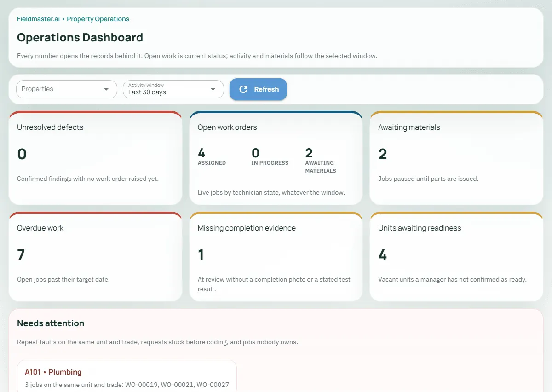Click the text 'Open jobs past their target date.'
Screen dimensions: 552x392
(63, 279)
